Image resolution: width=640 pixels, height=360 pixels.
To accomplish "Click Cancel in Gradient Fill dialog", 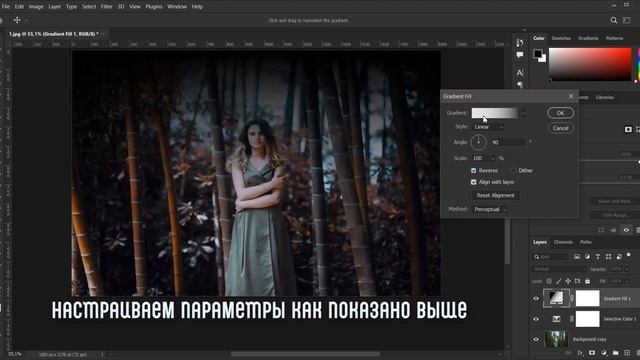I will point(560,128).
